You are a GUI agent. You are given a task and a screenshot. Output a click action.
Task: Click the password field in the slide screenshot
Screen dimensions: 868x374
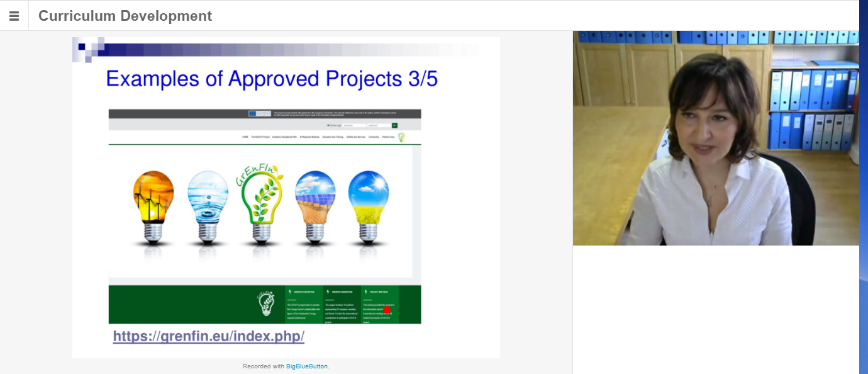coord(379,126)
